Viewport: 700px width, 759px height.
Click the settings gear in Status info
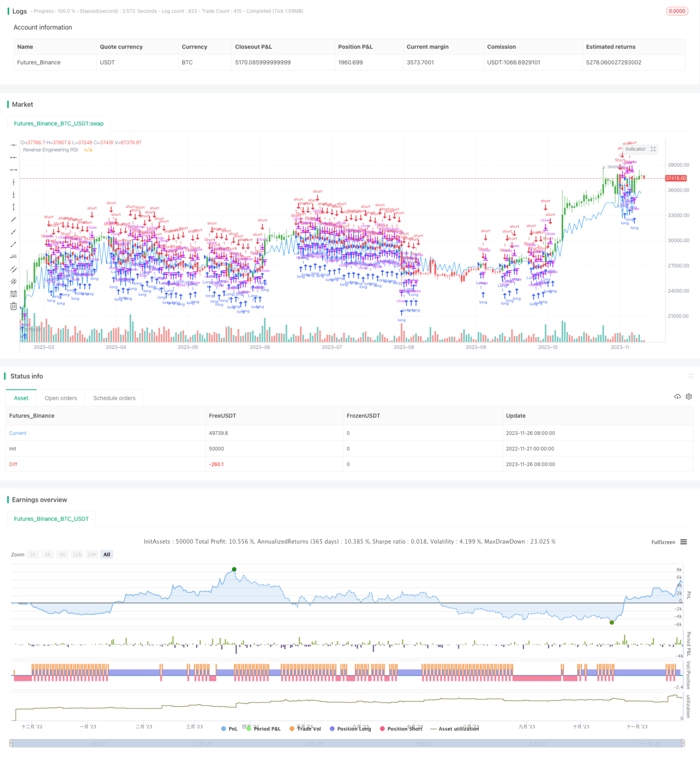tap(689, 397)
